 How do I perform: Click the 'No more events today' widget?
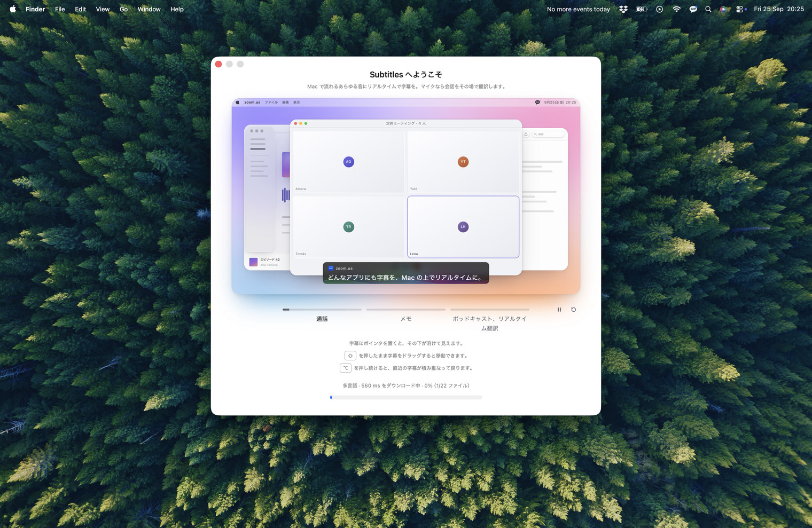click(x=579, y=9)
